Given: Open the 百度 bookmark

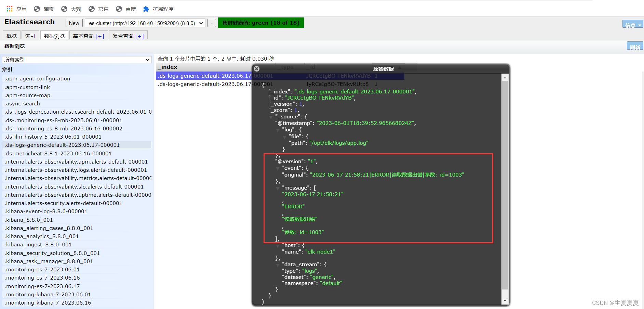Looking at the screenshot, I should click(x=126, y=9).
